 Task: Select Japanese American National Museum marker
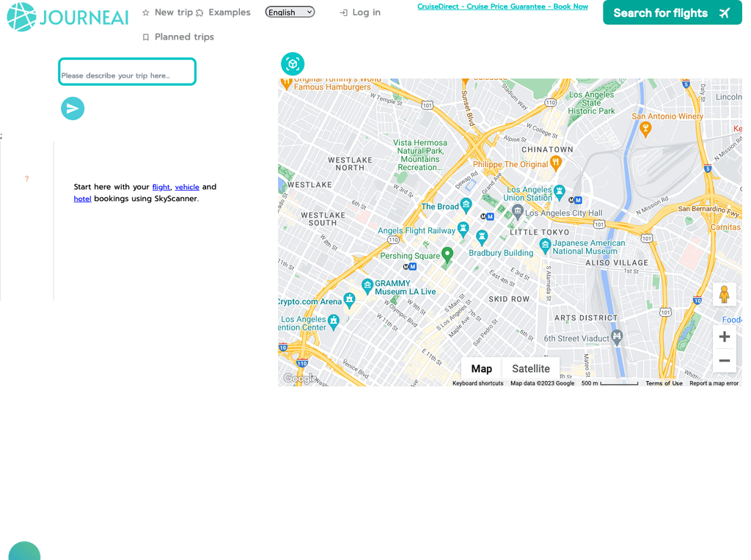pyautogui.click(x=545, y=246)
